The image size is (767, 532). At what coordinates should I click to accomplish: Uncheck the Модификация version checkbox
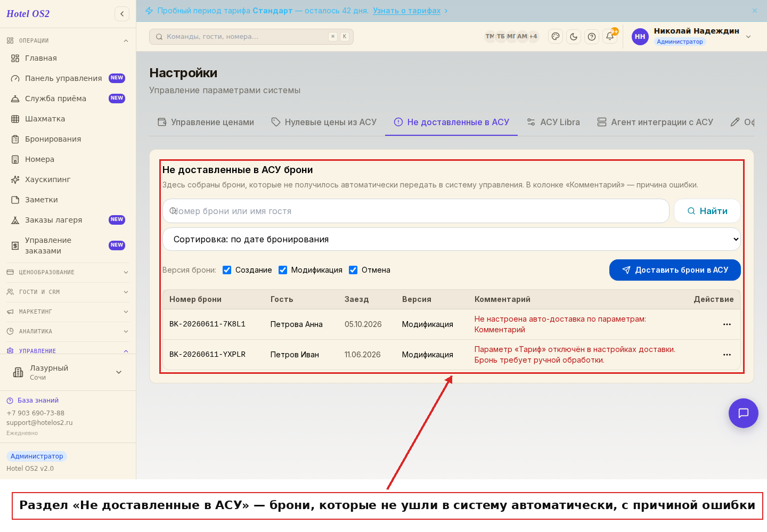click(283, 270)
